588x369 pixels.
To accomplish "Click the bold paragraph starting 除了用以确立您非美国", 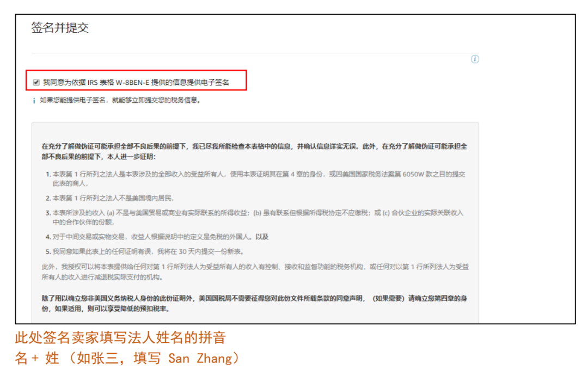I will pos(254,303).
